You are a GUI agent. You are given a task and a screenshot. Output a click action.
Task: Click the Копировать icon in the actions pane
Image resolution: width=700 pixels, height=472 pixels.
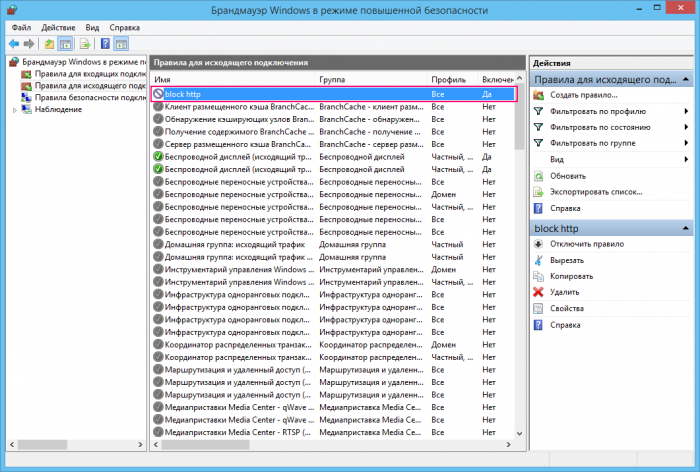[x=539, y=276]
